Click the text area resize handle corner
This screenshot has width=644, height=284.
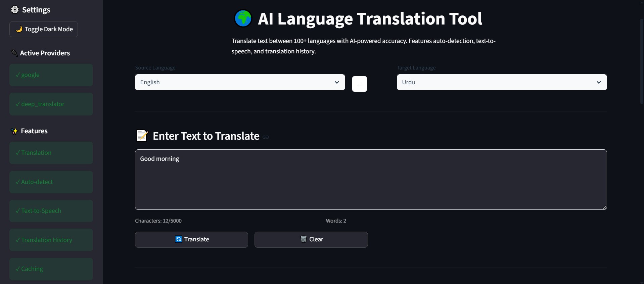pos(604,207)
